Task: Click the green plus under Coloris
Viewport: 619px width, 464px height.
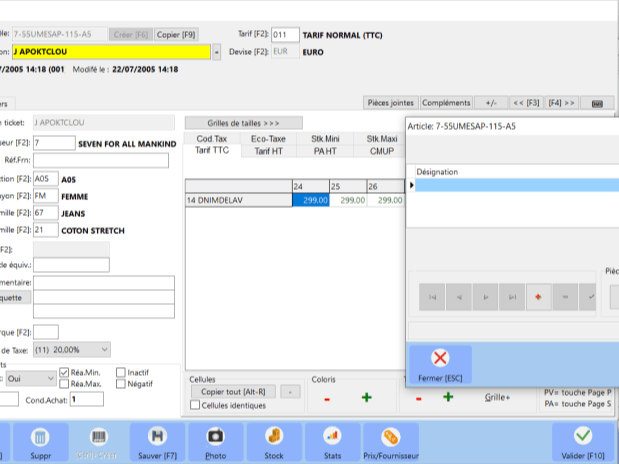Action: point(367,397)
